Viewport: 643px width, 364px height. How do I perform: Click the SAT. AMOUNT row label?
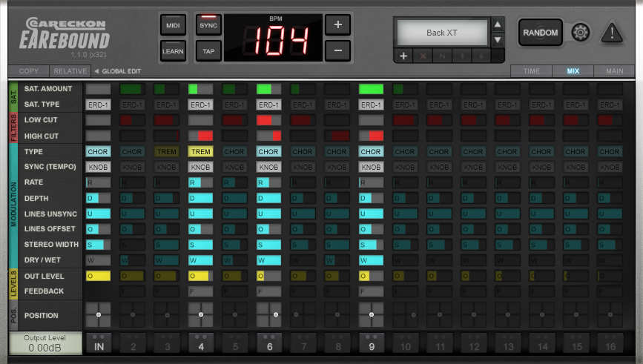(48, 88)
